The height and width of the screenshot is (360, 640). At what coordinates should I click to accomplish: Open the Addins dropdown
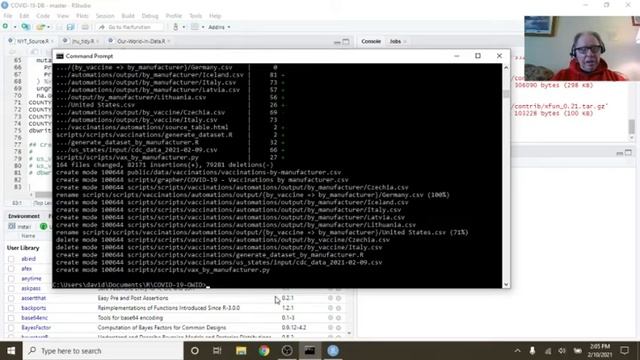pos(219,27)
